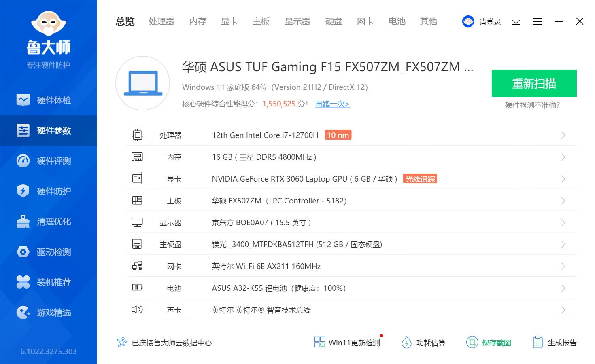Click the 再跑一次> link
The height and width of the screenshot is (364, 595).
click(x=332, y=104)
